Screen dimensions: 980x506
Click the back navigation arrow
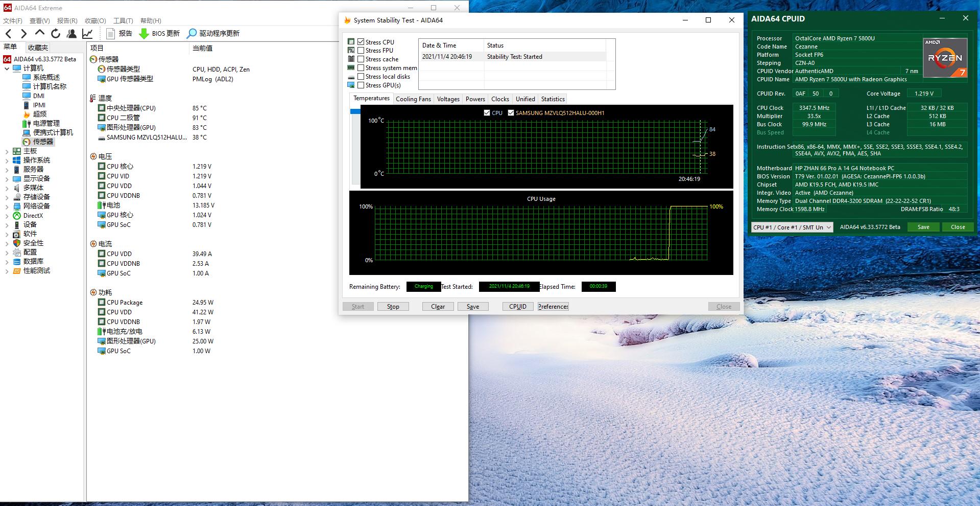pyautogui.click(x=9, y=34)
